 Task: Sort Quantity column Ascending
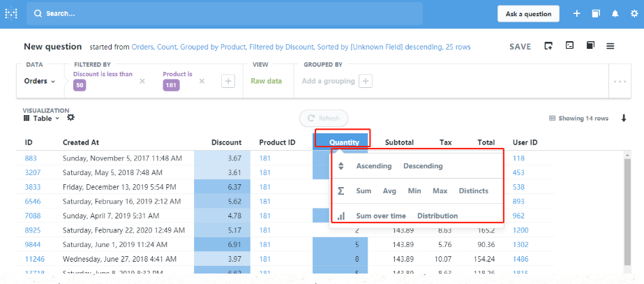click(x=373, y=166)
